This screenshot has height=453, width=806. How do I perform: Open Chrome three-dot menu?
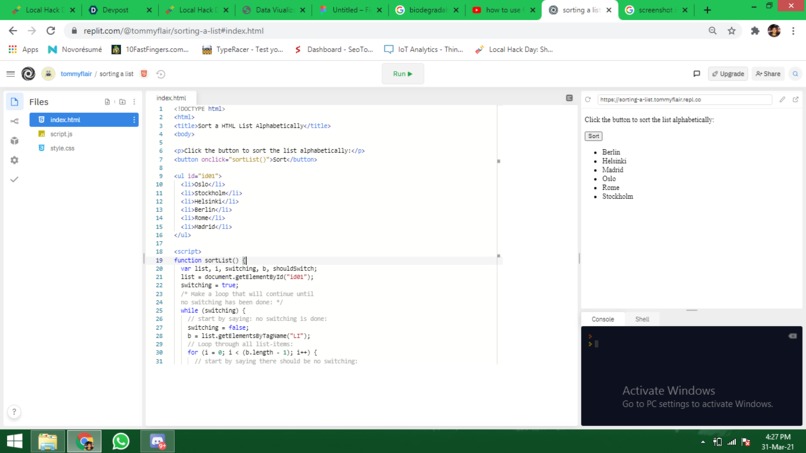pyautogui.click(x=793, y=31)
